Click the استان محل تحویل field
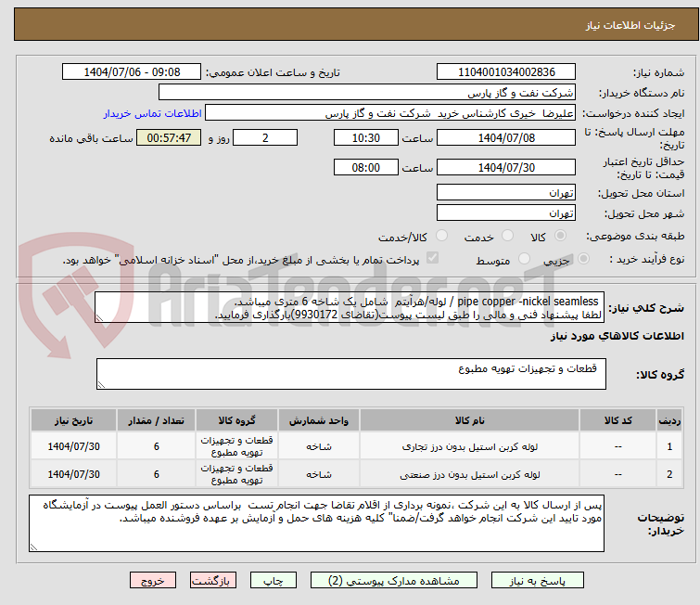700x605 pixels. tap(505, 192)
